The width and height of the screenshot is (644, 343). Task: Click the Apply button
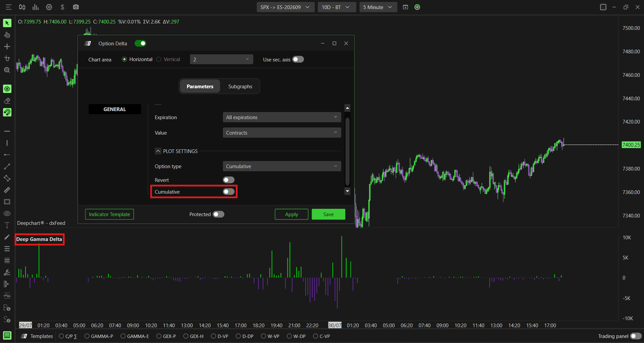(291, 214)
